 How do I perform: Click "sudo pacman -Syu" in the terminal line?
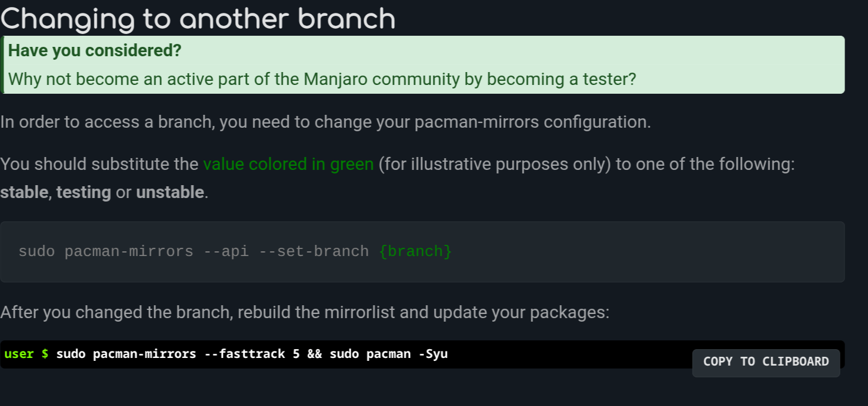click(x=388, y=354)
